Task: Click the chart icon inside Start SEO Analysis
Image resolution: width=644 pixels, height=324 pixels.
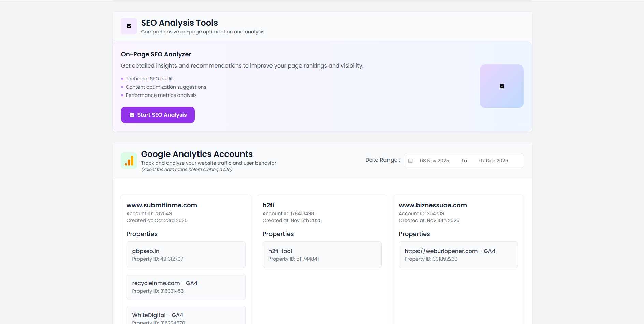Action: [132, 115]
